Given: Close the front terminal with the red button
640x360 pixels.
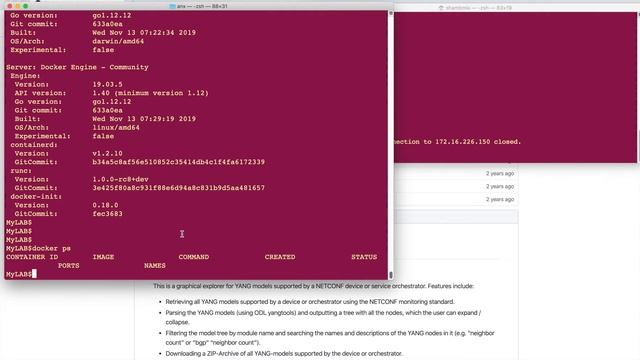Looking at the screenshot, I should tap(10, 6).
